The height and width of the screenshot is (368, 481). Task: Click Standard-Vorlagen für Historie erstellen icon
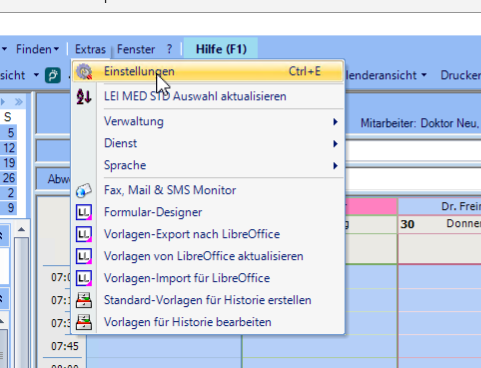tap(84, 300)
